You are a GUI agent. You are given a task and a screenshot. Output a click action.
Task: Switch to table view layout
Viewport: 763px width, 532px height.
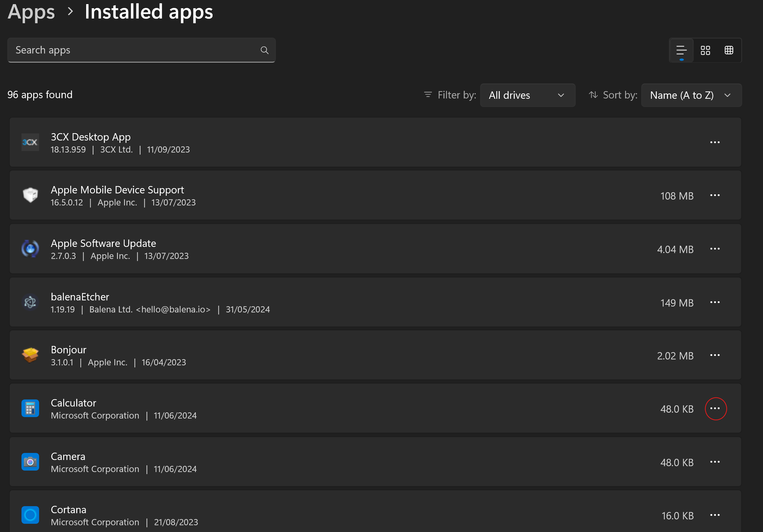[x=729, y=51]
